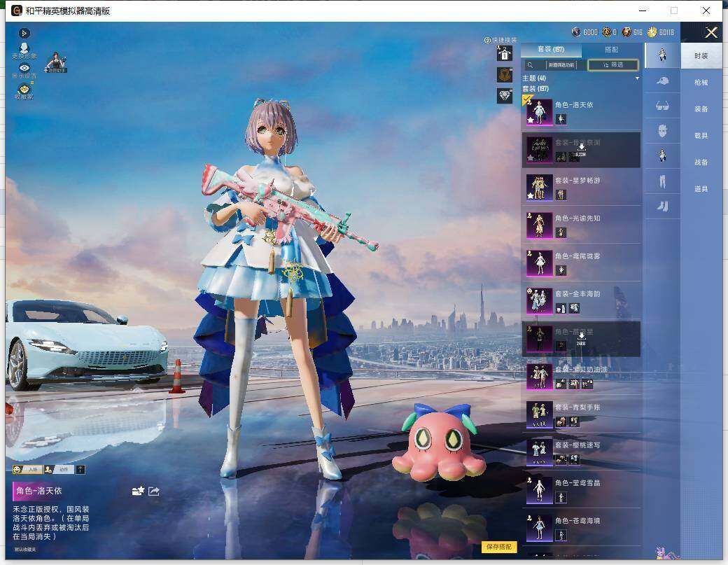This screenshot has width=728, height=565.
Task: Open the 战备 menu item
Action: coord(701,162)
